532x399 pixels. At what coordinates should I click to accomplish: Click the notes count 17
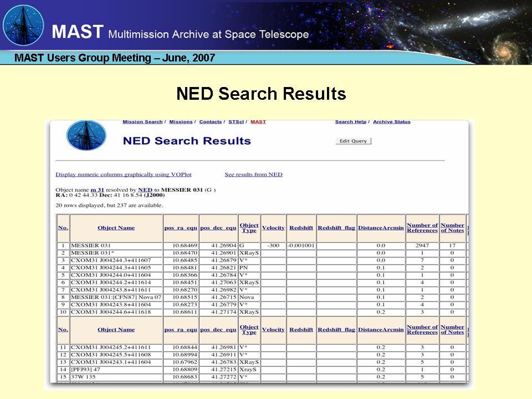pos(452,245)
